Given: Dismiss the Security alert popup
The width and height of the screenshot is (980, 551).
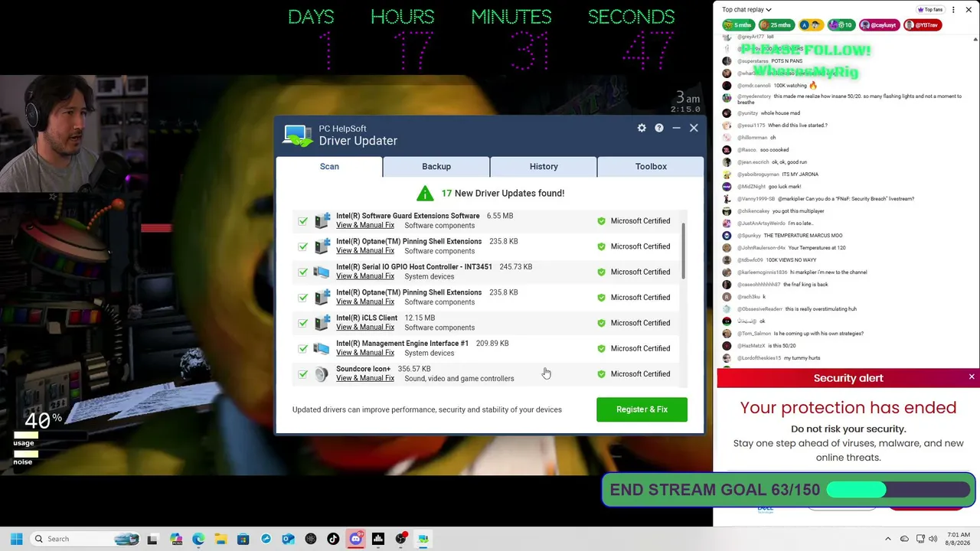Looking at the screenshot, I should coord(972,377).
